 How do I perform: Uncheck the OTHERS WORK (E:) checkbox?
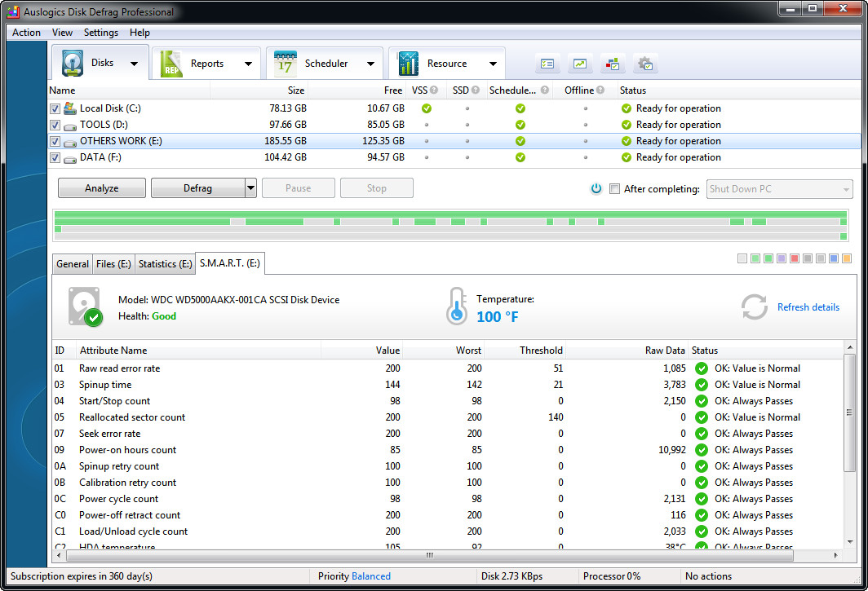[55, 141]
